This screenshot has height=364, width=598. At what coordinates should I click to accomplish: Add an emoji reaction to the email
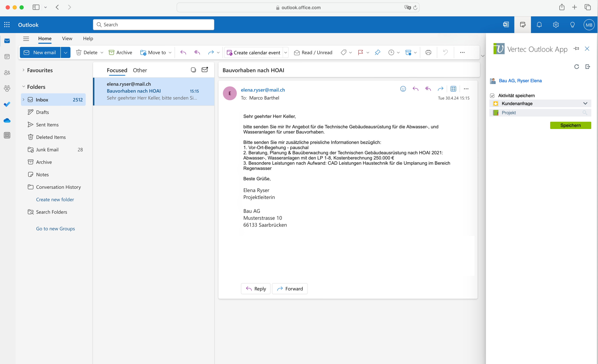click(x=403, y=89)
